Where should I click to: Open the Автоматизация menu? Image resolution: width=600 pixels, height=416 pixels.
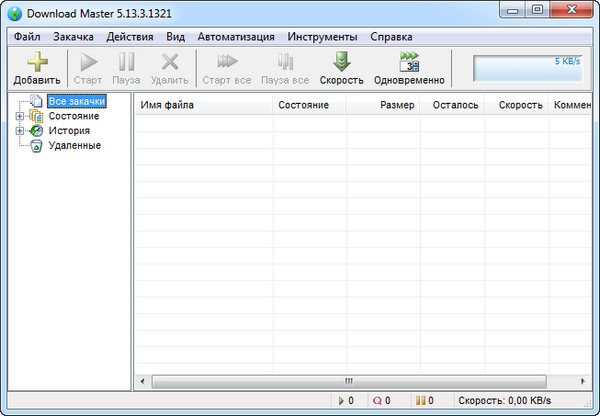point(236,36)
